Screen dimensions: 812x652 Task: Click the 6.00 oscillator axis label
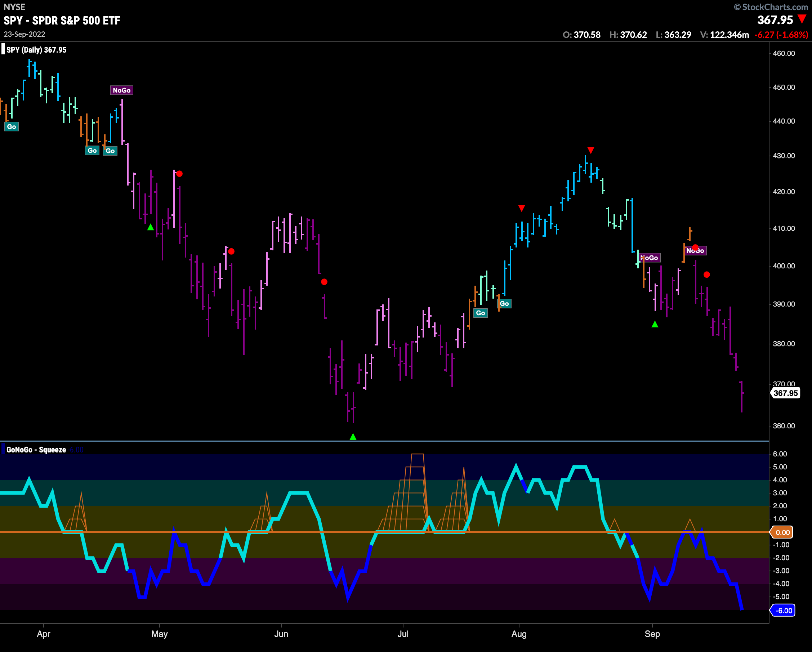(780, 454)
